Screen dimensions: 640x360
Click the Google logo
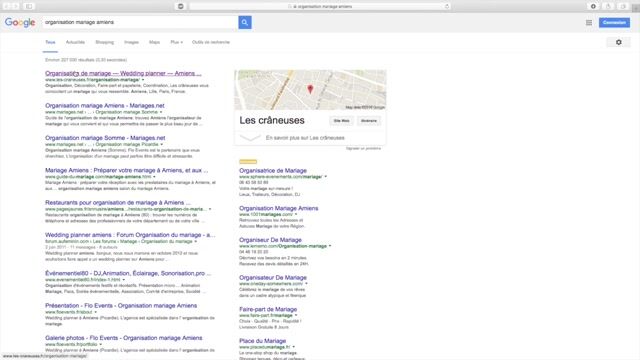coord(20,22)
